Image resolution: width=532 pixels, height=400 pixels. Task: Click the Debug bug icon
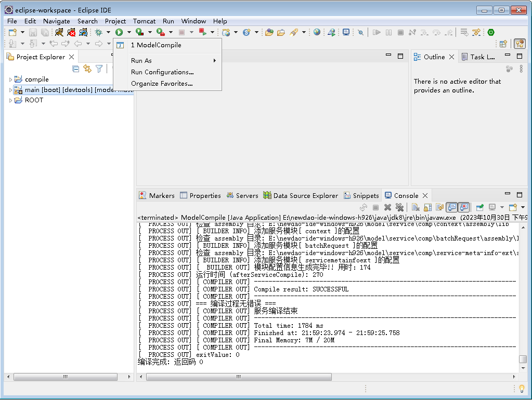(x=99, y=33)
